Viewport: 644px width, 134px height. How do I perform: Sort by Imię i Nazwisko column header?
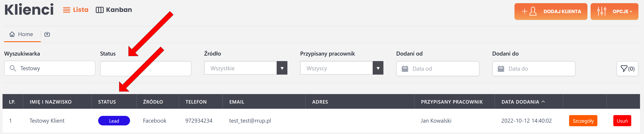pyautogui.click(x=50, y=102)
